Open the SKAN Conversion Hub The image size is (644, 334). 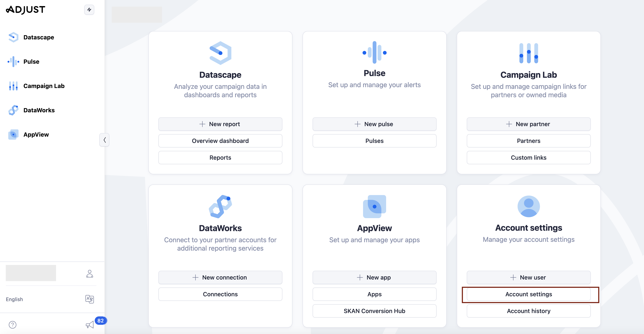(x=374, y=311)
